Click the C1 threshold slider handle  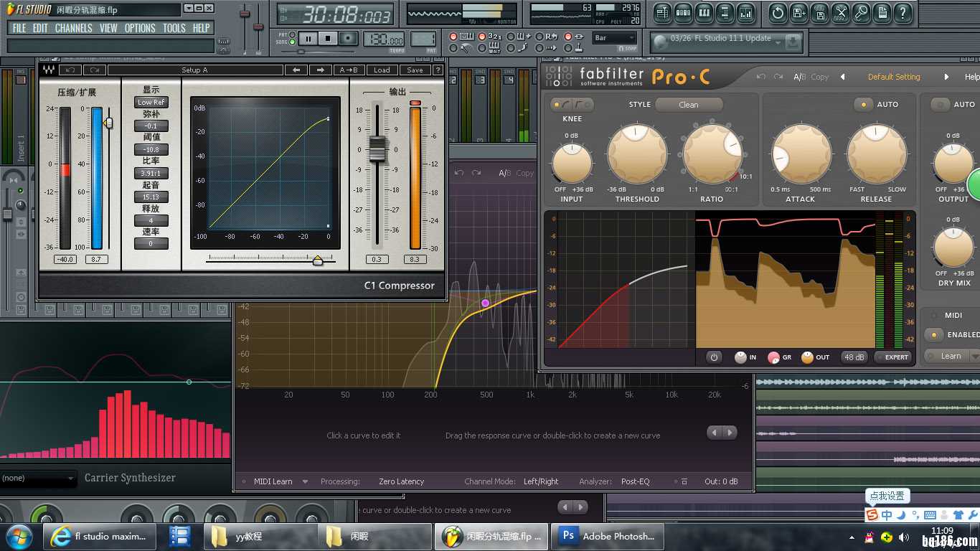tap(108, 123)
